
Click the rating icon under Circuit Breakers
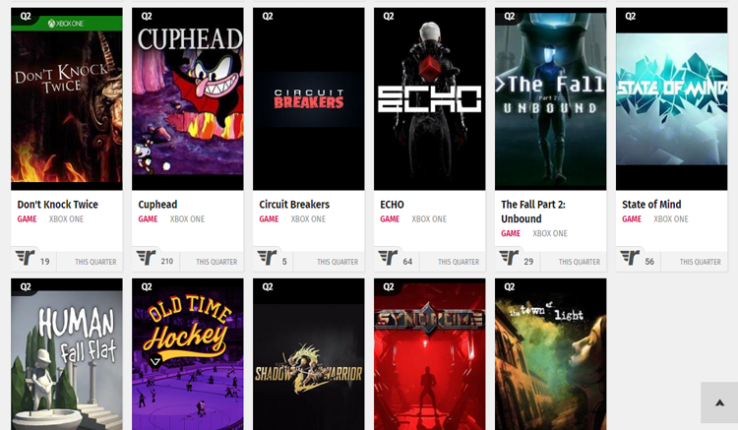point(267,258)
